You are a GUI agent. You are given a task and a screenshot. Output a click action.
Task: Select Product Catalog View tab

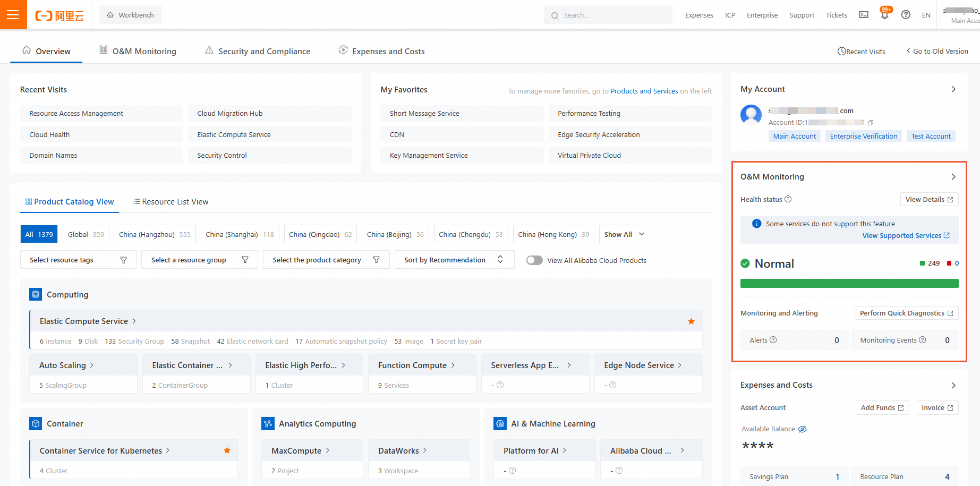pos(70,202)
